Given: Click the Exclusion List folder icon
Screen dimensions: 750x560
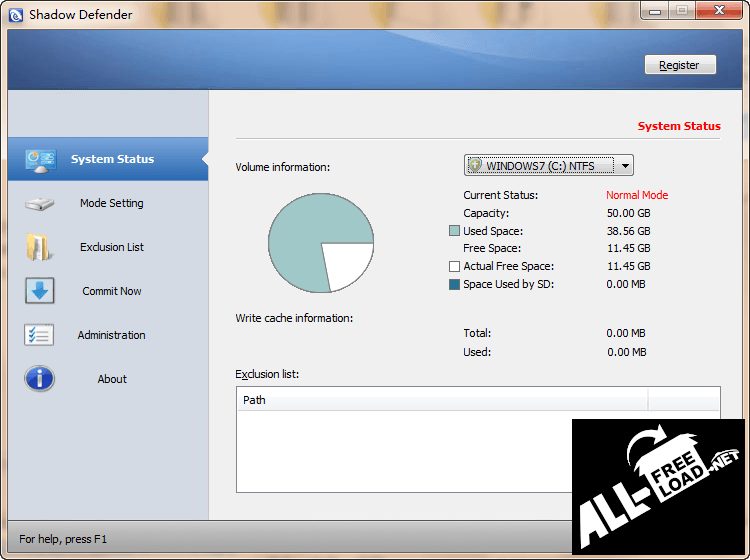Looking at the screenshot, I should click(x=40, y=248).
